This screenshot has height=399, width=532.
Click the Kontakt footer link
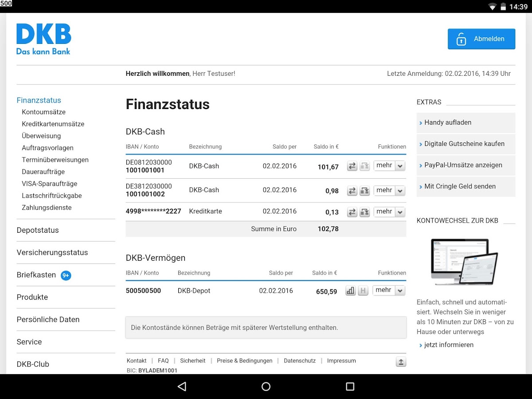tap(137, 361)
